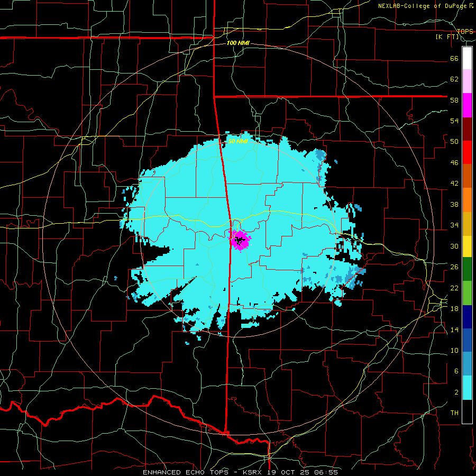Screen dimensions: 476x476
Task: Click legend value "54"
Action: pos(454,121)
